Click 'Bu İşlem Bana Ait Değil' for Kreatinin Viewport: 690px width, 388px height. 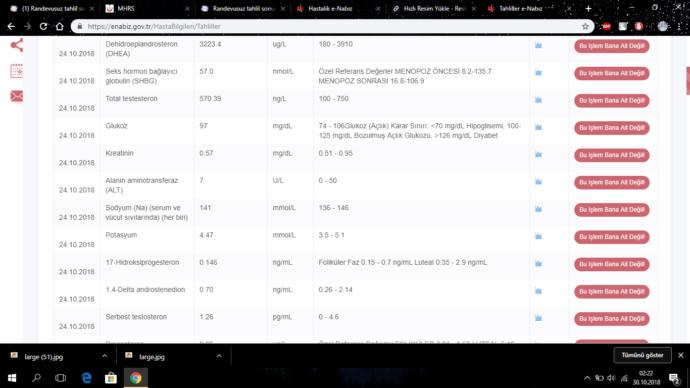point(612,155)
